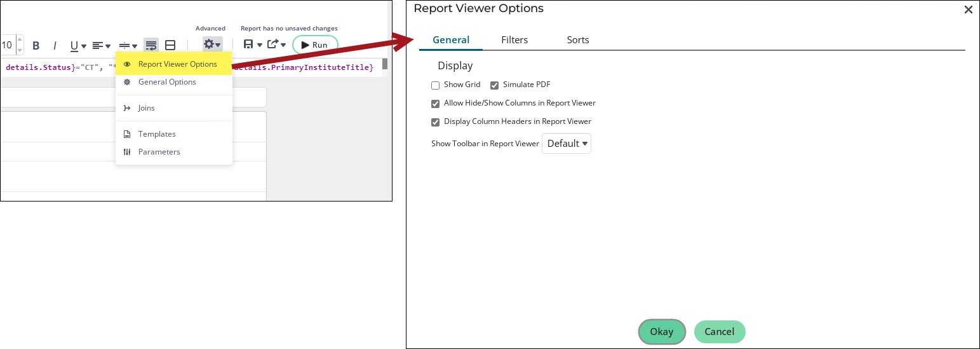Run the report
Screen dimensions: 980x349
[315, 44]
